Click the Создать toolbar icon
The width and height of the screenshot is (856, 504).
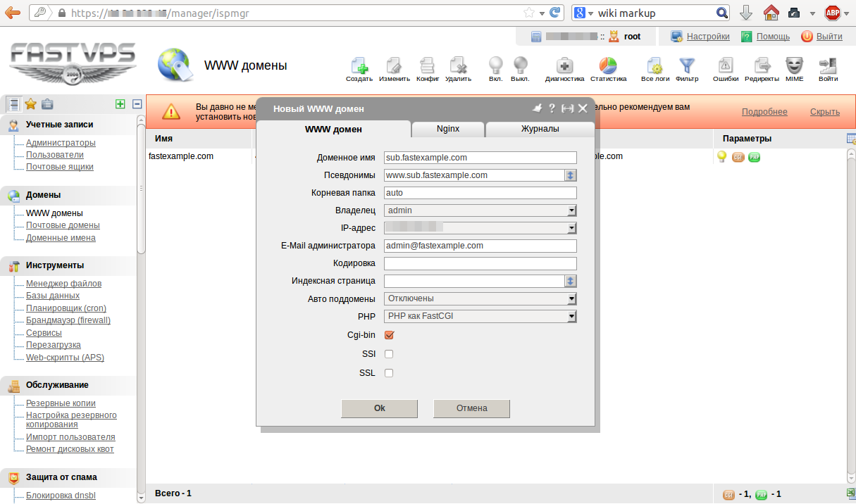359,65
